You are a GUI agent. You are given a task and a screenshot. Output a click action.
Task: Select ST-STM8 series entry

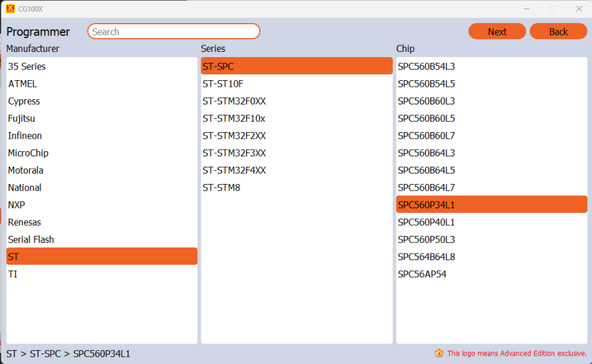[222, 187]
